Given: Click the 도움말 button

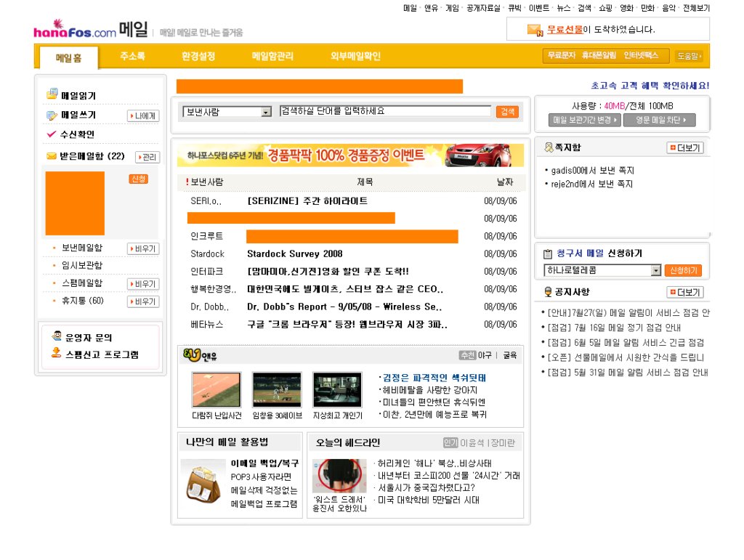Looking at the screenshot, I should click(x=689, y=56).
